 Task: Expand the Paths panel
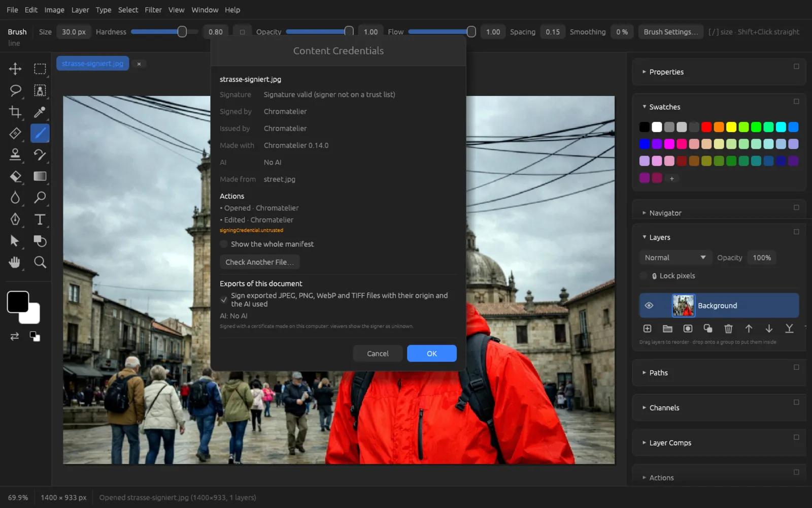644,372
